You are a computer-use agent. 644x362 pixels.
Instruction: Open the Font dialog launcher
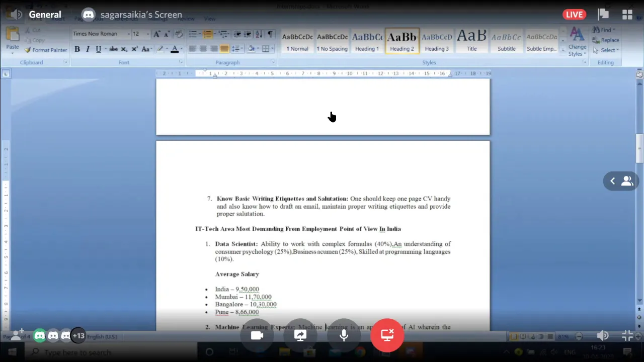(x=181, y=62)
